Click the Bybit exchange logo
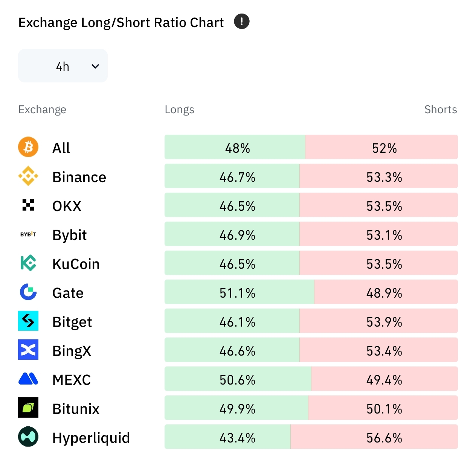 28,234
